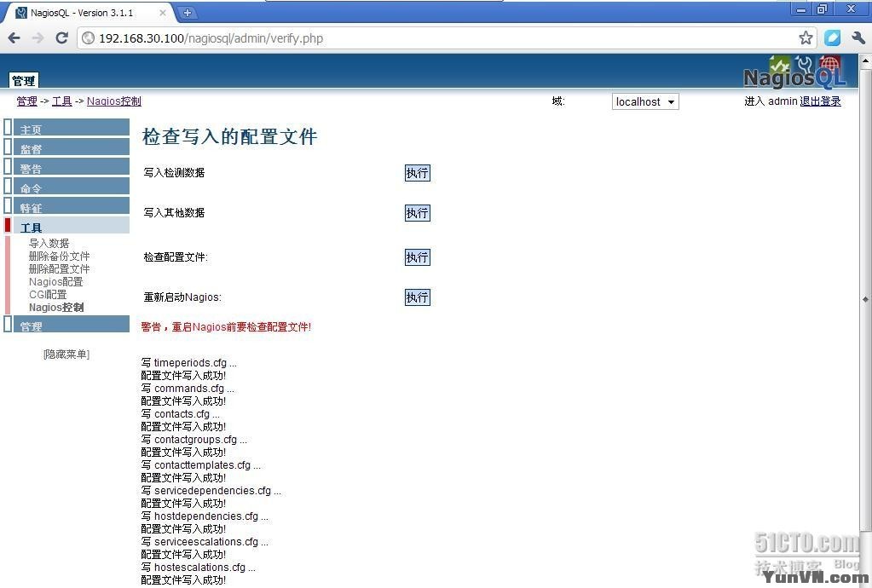The image size is (872, 588).
Task: Click the NagiosQL logo
Action: 794,72
